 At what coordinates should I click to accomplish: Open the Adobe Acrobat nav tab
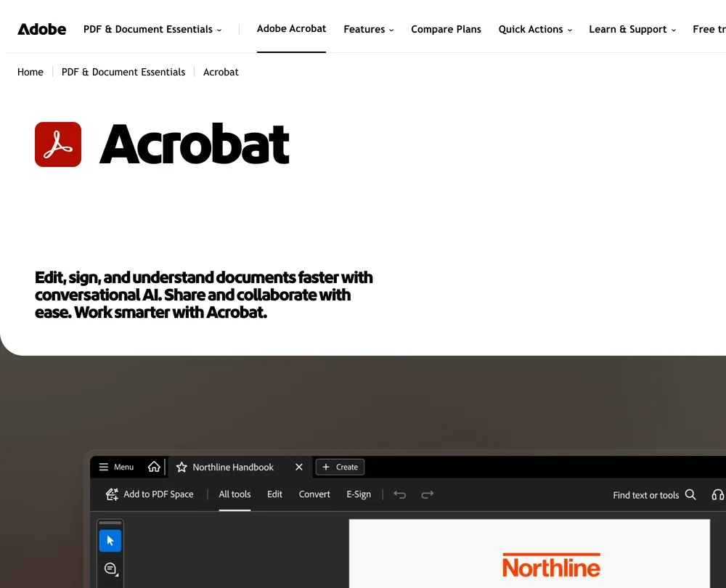pyautogui.click(x=291, y=29)
